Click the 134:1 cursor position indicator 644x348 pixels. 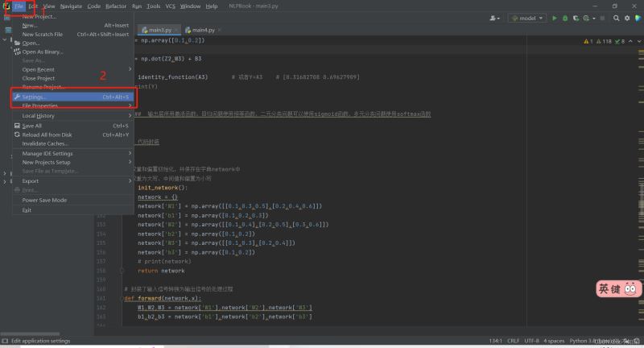(495, 341)
